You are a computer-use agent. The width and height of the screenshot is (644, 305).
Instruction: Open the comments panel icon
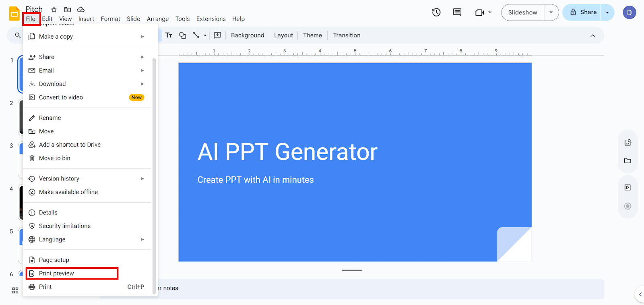(x=457, y=12)
